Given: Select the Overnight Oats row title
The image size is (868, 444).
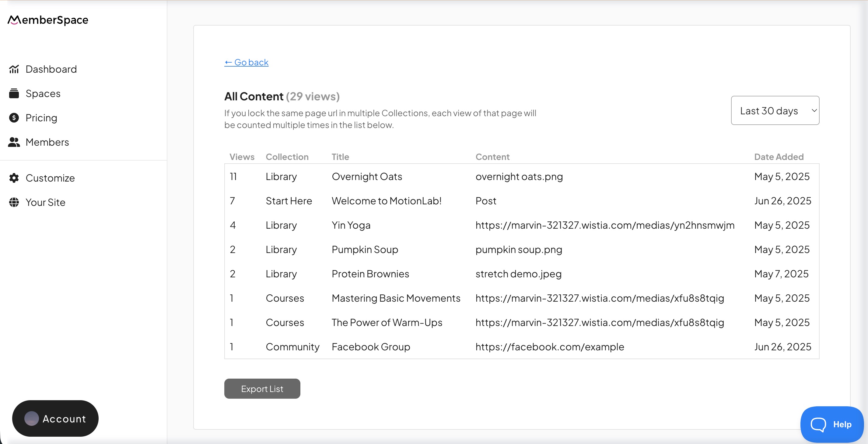Looking at the screenshot, I should (x=367, y=176).
